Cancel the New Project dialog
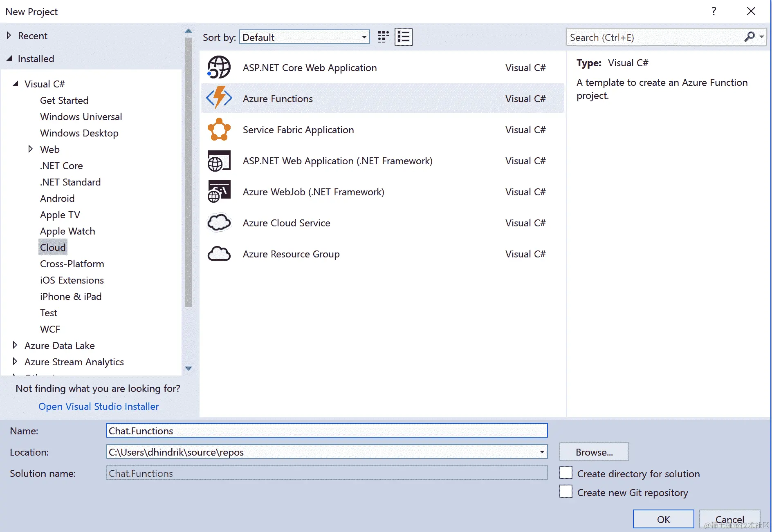Image resolution: width=772 pixels, height=532 pixels. click(729, 519)
